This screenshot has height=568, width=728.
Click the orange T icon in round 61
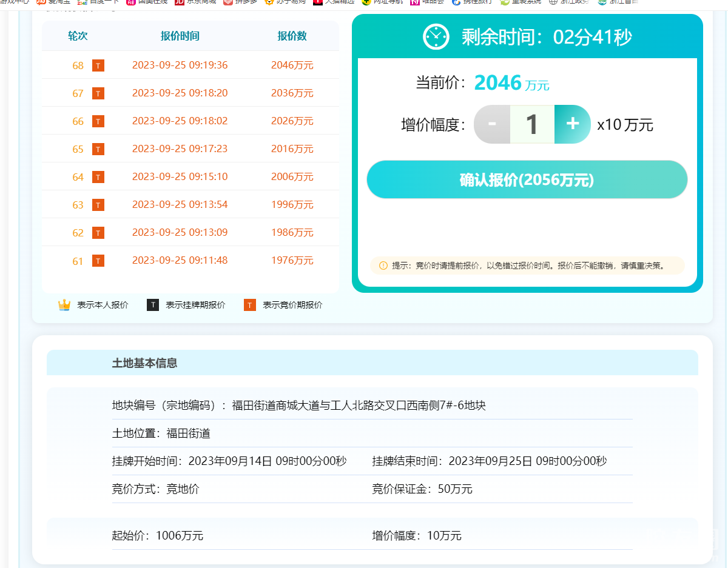pos(98,261)
